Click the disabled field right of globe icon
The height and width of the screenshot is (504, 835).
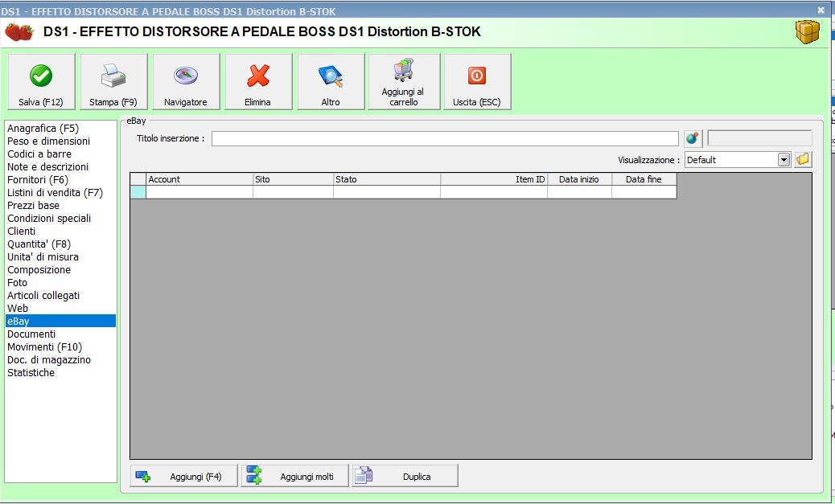(759, 138)
